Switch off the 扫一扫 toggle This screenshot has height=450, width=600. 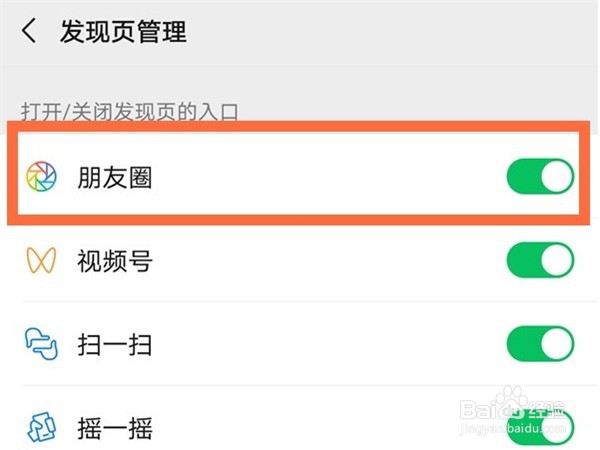click(540, 344)
